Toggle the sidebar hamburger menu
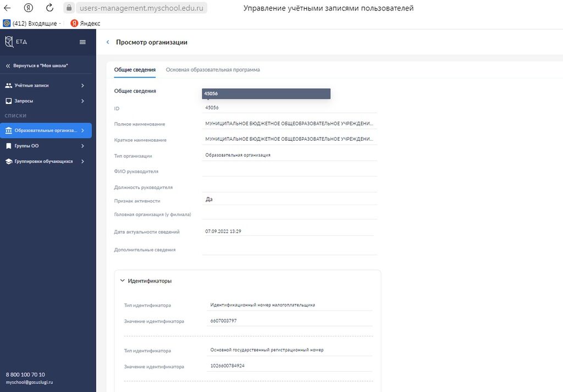Viewport: 563px width, 392px height. tap(83, 42)
